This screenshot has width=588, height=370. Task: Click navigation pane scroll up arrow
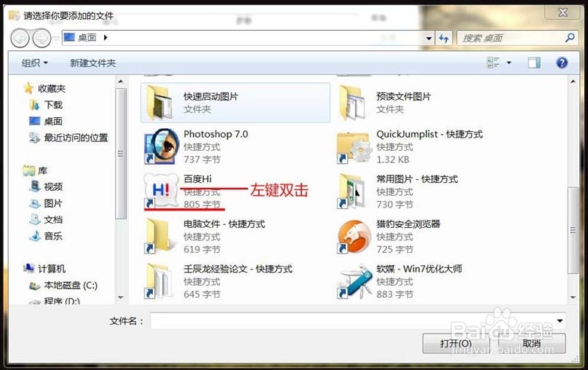click(x=121, y=81)
